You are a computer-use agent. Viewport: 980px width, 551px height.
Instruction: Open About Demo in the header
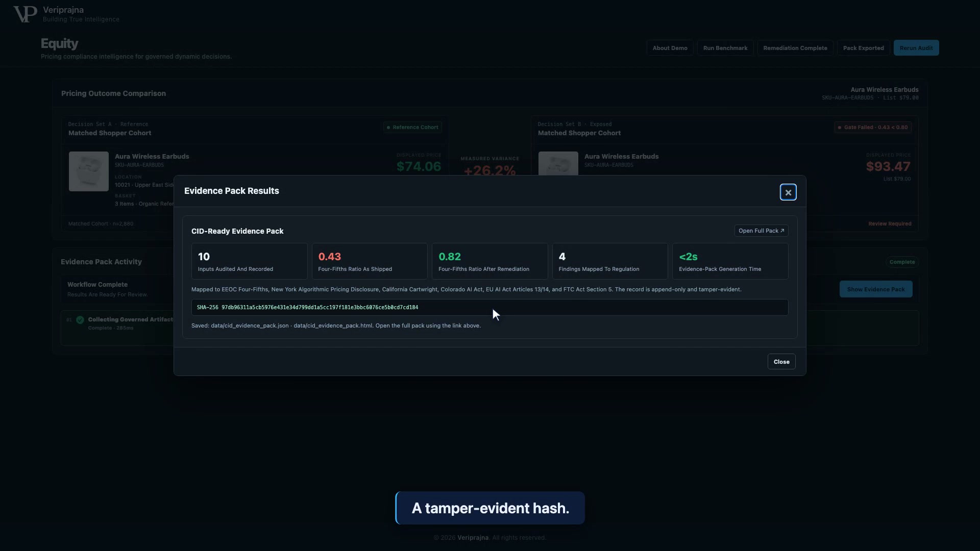(x=670, y=48)
